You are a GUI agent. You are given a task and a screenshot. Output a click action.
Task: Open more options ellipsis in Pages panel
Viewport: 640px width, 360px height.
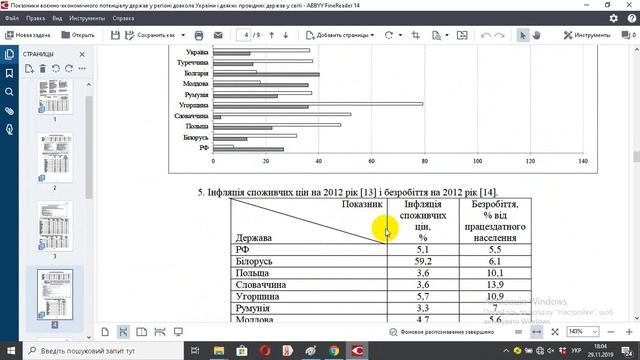82,69
